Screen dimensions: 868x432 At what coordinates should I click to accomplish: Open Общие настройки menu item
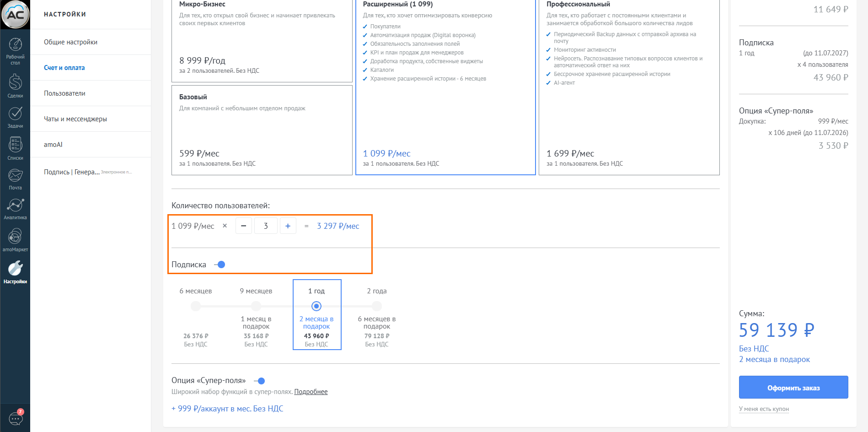(x=91, y=42)
